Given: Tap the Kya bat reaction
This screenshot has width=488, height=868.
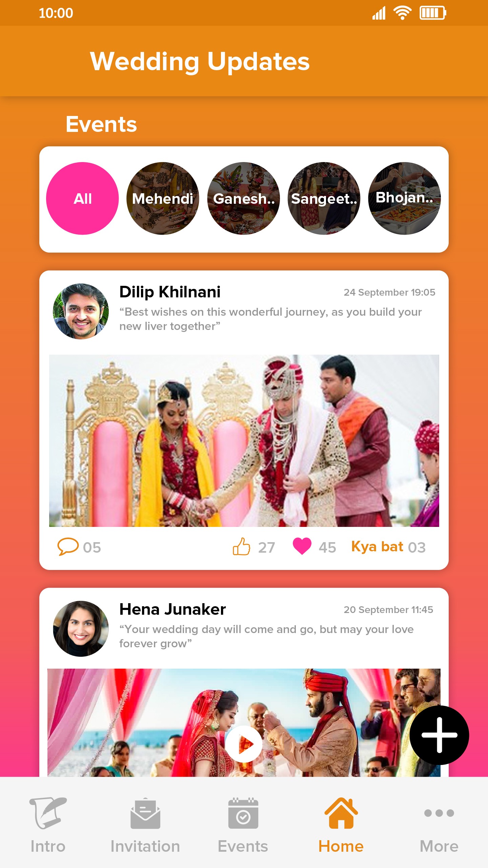Looking at the screenshot, I should 388,547.
